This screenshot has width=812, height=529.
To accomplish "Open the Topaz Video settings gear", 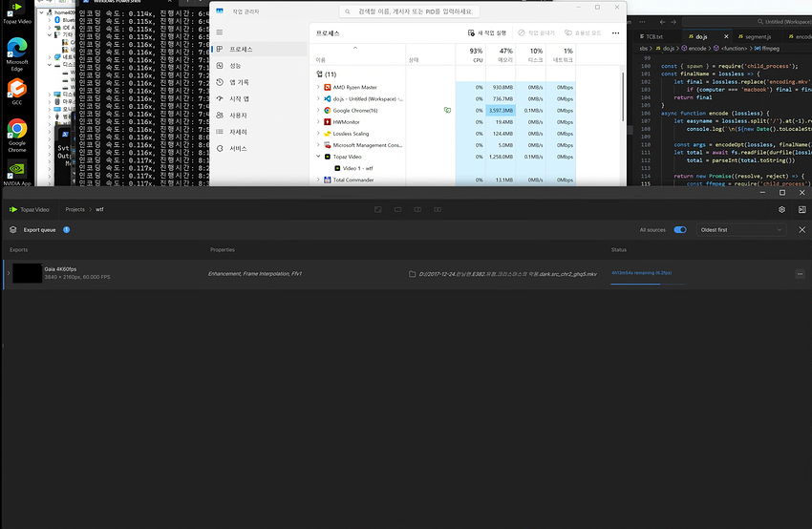I will (782, 209).
